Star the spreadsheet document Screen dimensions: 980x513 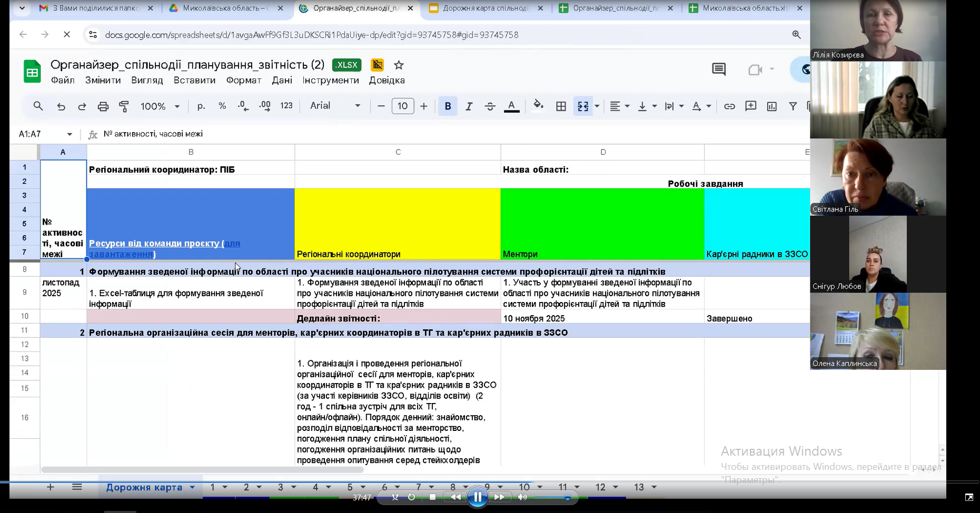click(x=399, y=65)
